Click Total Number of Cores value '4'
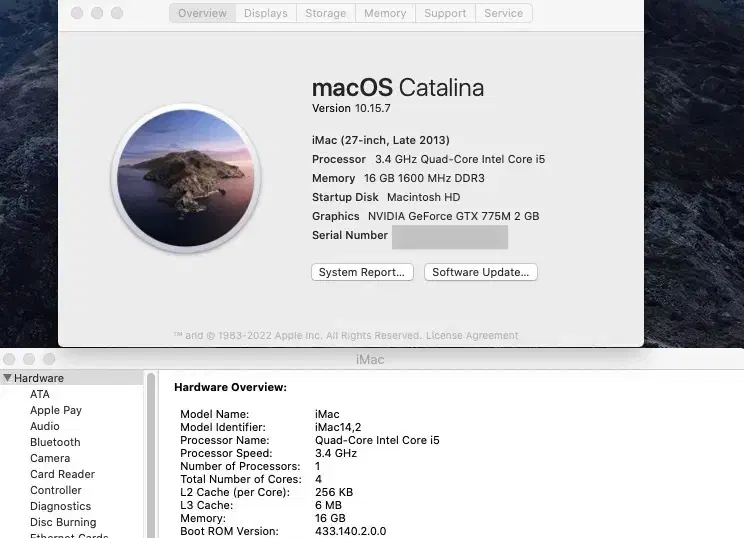Image resolution: width=744 pixels, height=538 pixels. coord(318,479)
